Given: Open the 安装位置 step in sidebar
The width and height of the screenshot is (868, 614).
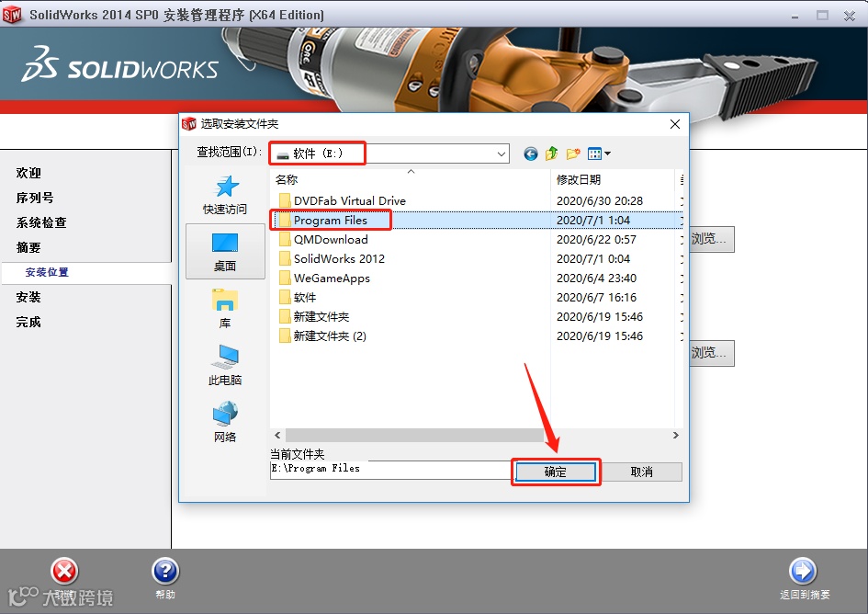Looking at the screenshot, I should tap(47, 272).
